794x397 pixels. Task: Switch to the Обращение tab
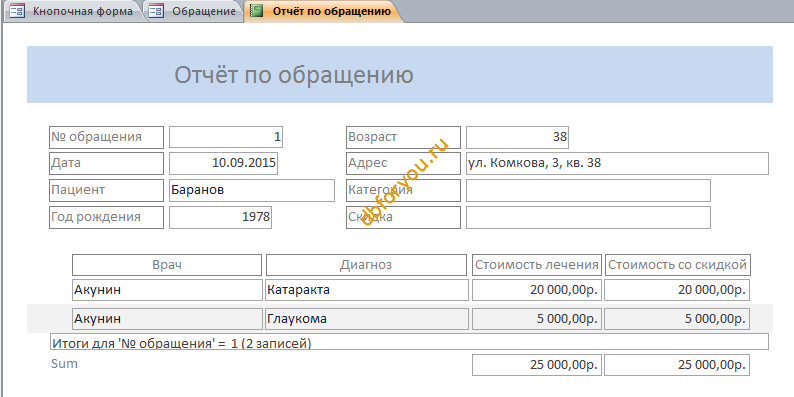195,11
